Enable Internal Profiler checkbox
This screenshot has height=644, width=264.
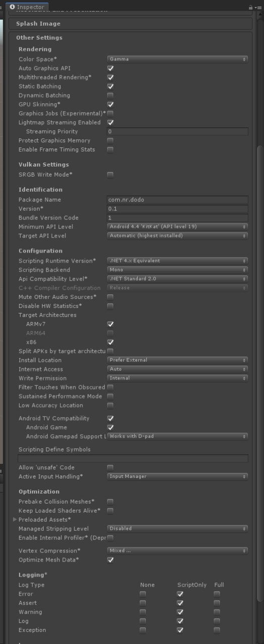pos(110,538)
